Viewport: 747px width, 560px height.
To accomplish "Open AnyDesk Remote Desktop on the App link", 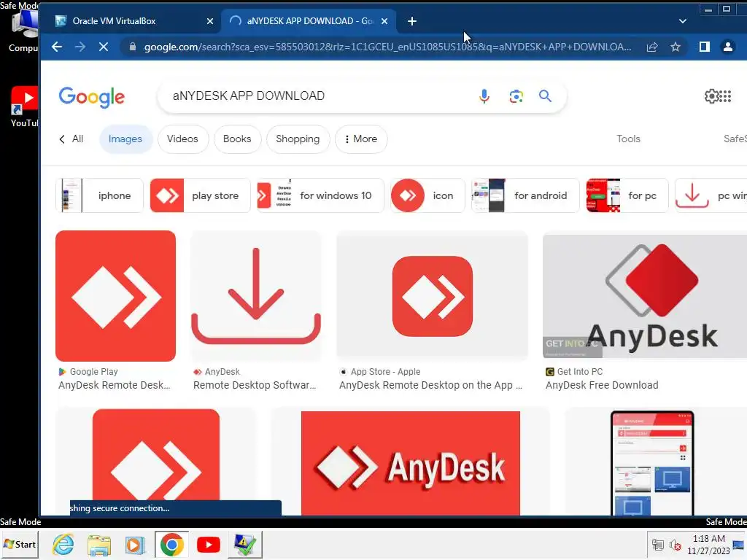I will 430,385.
